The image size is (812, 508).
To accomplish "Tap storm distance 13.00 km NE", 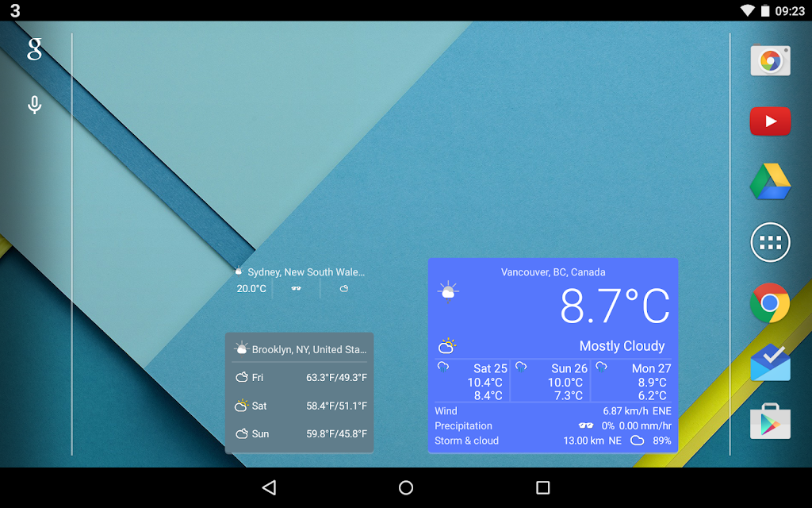I will coord(592,441).
